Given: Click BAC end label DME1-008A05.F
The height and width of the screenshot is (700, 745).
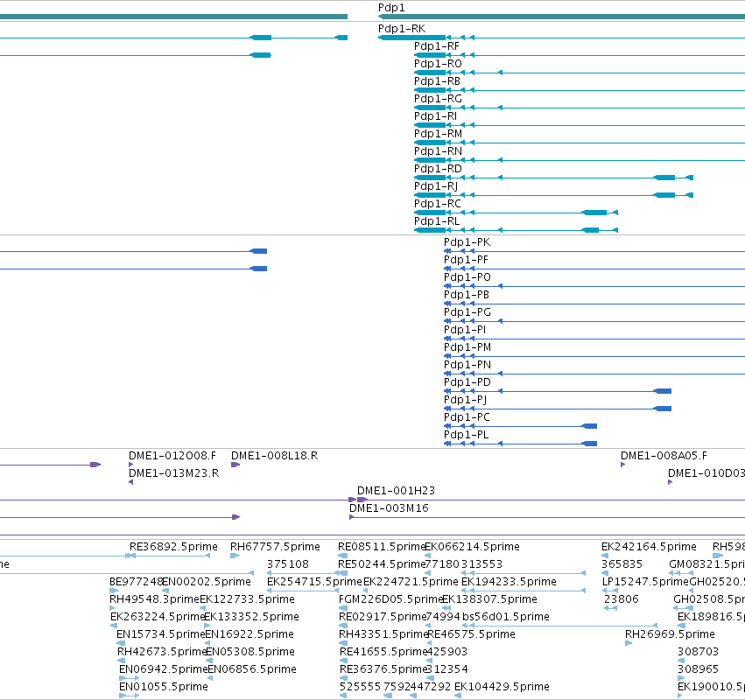Looking at the screenshot, I should (x=664, y=456).
